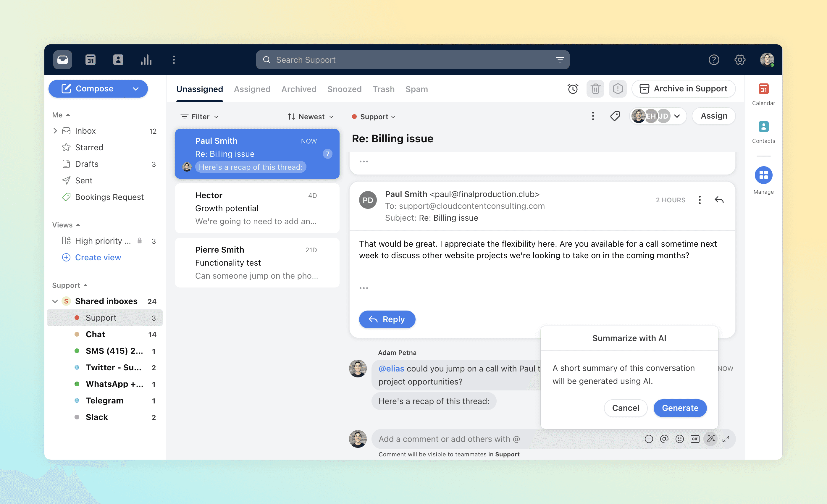This screenshot has width=827, height=504.
Task: Click Generate in Summarize with AI
Action: tap(680, 408)
